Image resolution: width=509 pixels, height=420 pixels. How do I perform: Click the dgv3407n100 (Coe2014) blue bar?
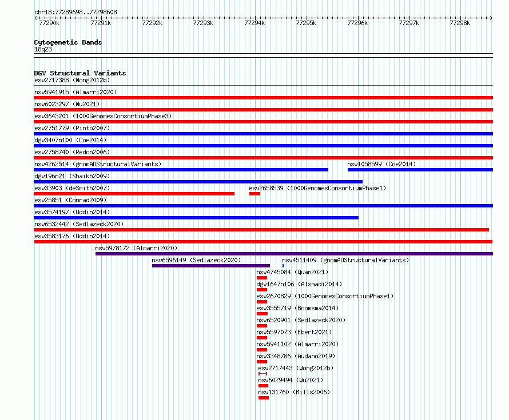click(263, 146)
